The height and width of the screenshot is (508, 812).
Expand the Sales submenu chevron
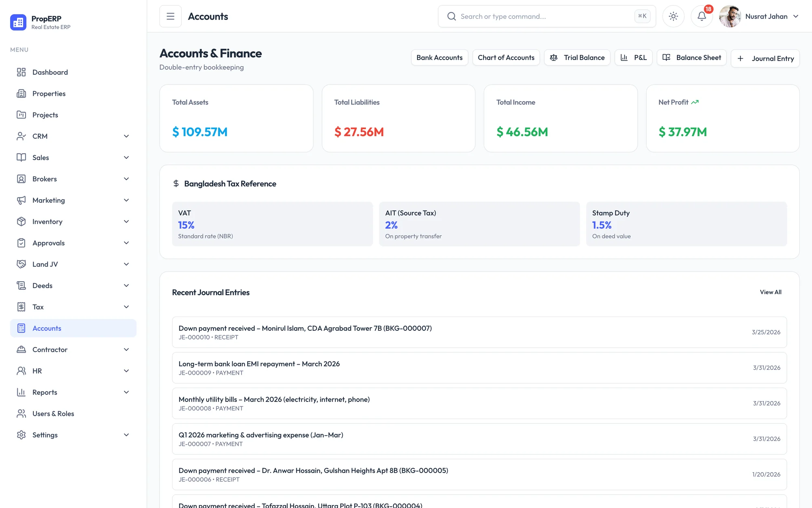point(126,158)
